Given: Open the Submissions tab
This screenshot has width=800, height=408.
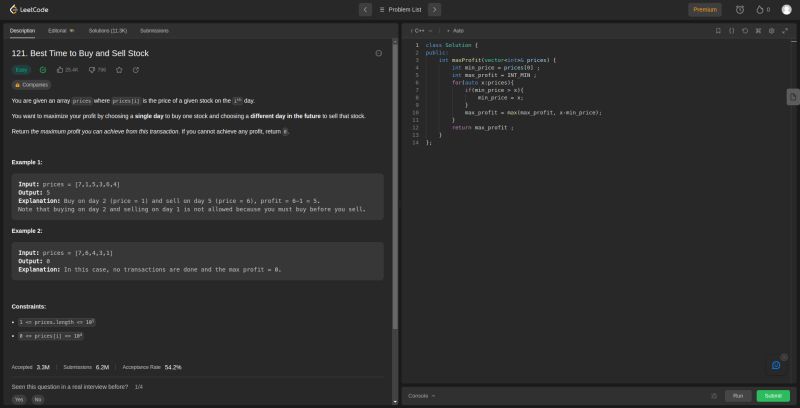Looking at the screenshot, I should tap(154, 31).
